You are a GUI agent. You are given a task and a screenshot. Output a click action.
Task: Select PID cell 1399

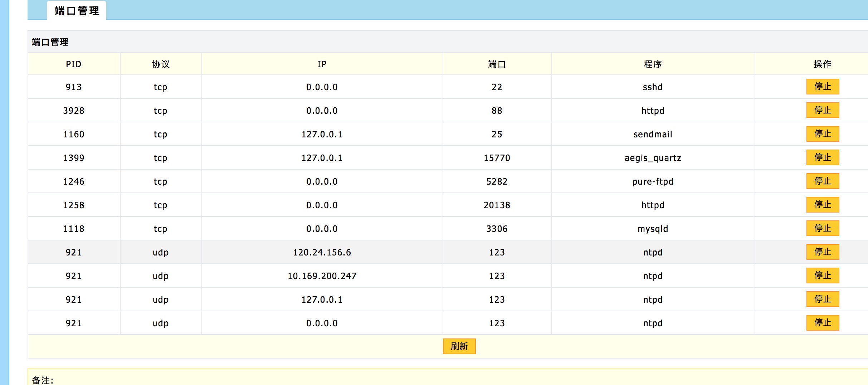(74, 158)
